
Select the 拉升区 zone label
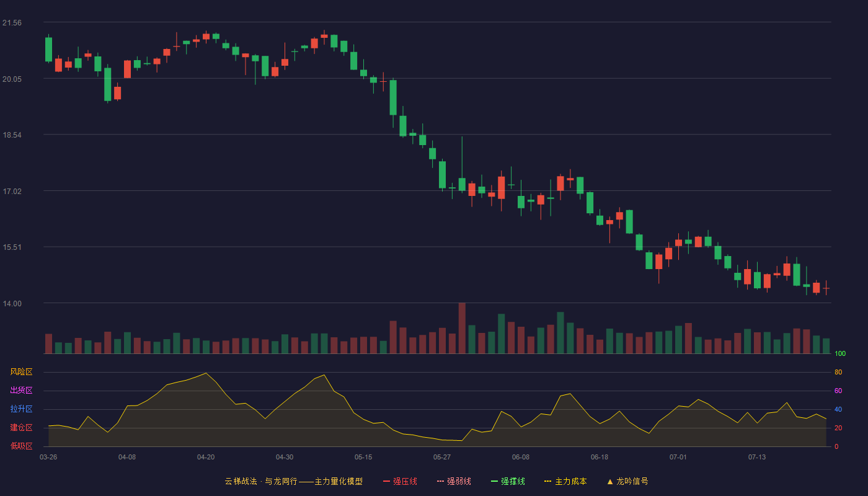[21, 409]
